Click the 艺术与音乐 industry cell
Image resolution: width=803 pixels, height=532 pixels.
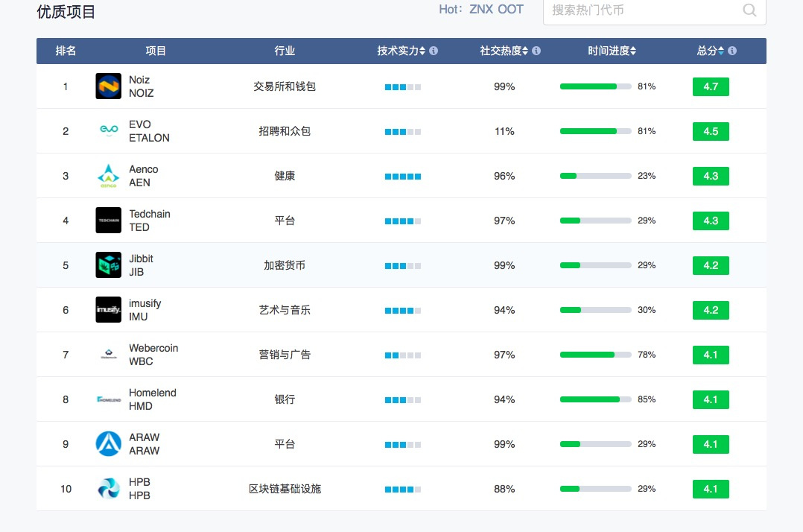point(285,310)
